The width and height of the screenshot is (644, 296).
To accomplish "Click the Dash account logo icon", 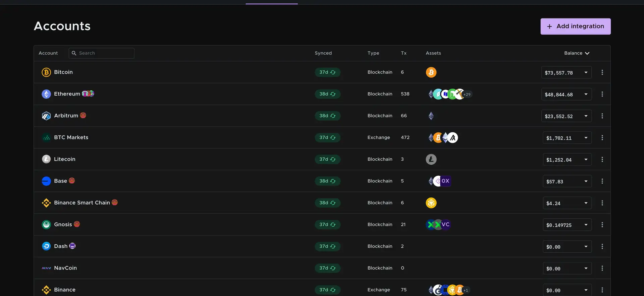I will pyautogui.click(x=46, y=246).
